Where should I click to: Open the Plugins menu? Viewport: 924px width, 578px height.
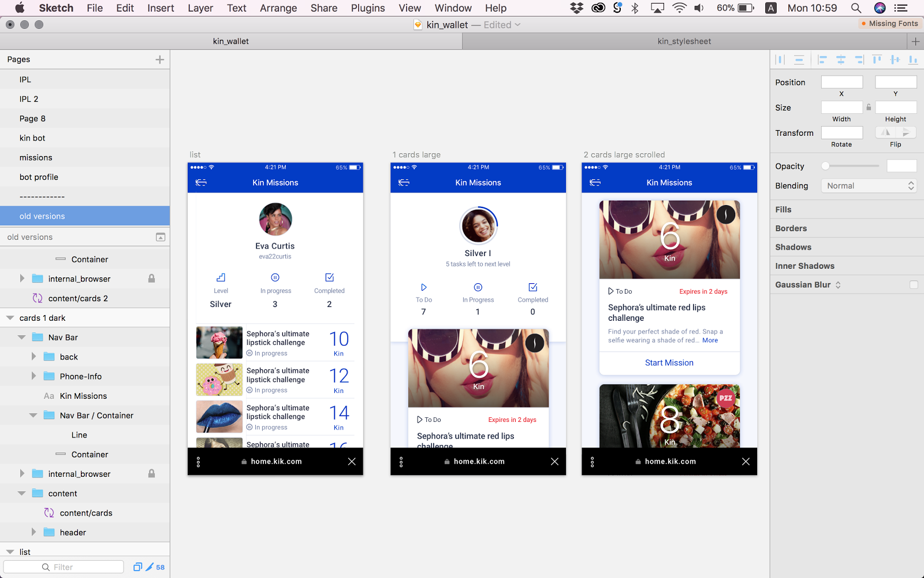click(368, 8)
